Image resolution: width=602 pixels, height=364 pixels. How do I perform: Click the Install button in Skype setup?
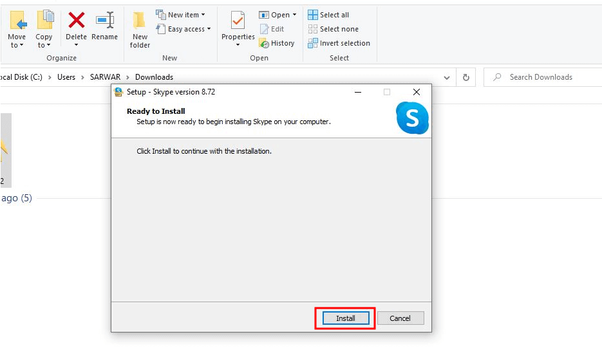coord(346,318)
